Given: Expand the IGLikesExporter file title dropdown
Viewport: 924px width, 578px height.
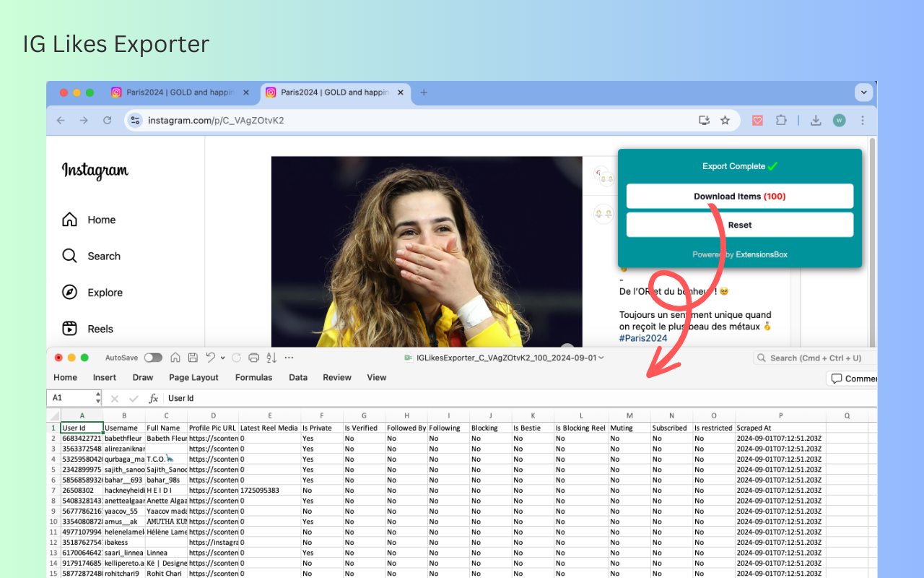Looking at the screenshot, I should (x=601, y=358).
